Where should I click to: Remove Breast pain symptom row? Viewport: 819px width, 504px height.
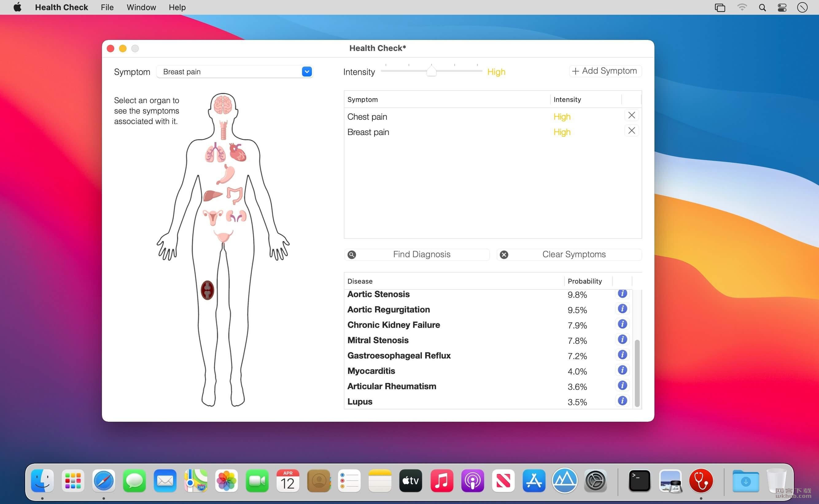point(631,131)
